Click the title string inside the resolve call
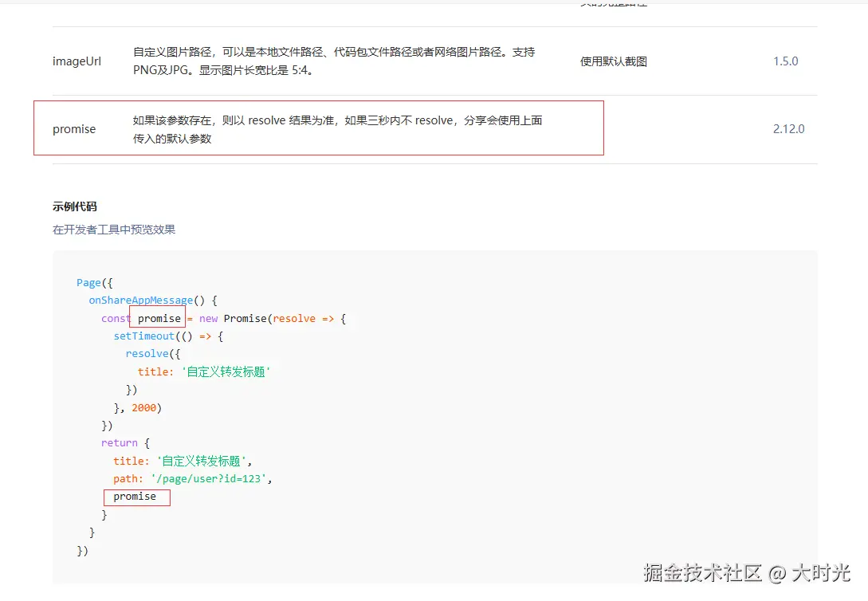This screenshot has width=868, height=601. pyautogui.click(x=226, y=372)
